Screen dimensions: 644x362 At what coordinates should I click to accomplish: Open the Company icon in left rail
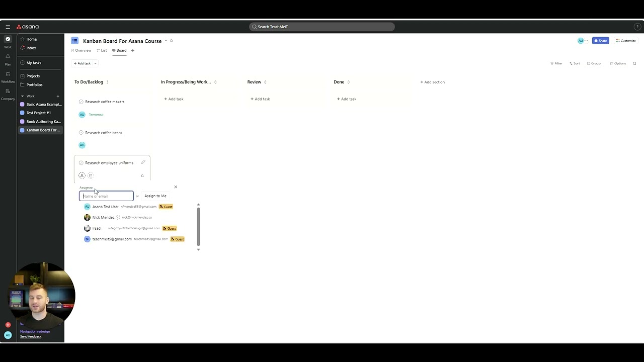[x=8, y=91]
